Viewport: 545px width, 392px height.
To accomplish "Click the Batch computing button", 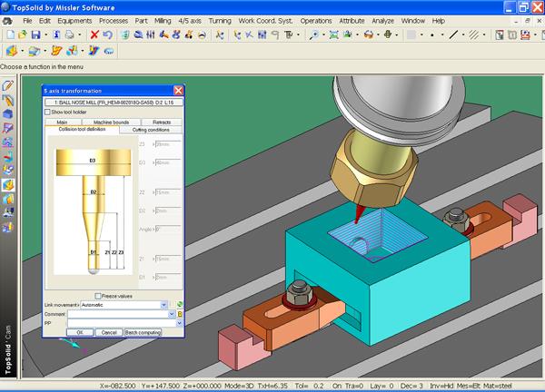I will click(x=143, y=333).
